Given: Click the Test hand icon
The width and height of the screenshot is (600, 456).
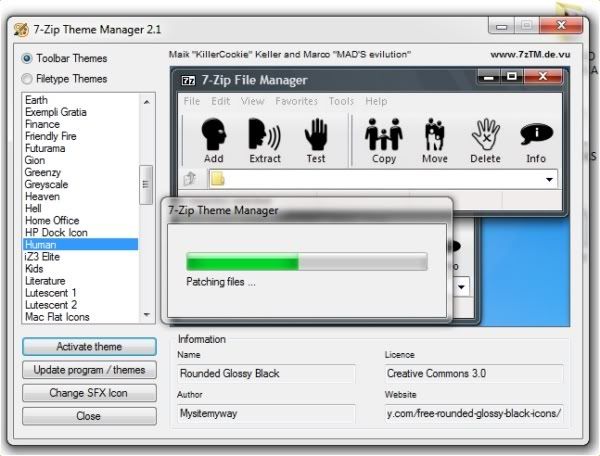Looking at the screenshot, I should [x=316, y=134].
